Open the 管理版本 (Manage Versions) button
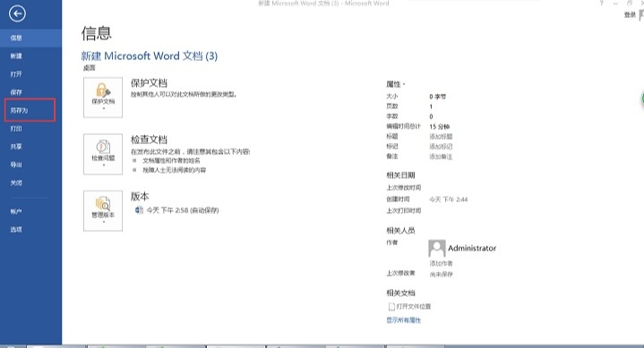The height and width of the screenshot is (348, 644). point(103,210)
